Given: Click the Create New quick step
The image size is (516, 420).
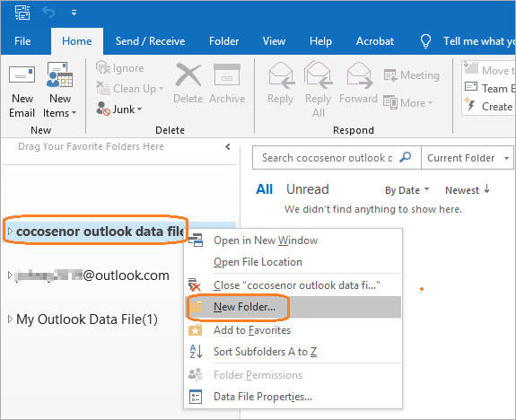Looking at the screenshot, I should click(x=489, y=106).
